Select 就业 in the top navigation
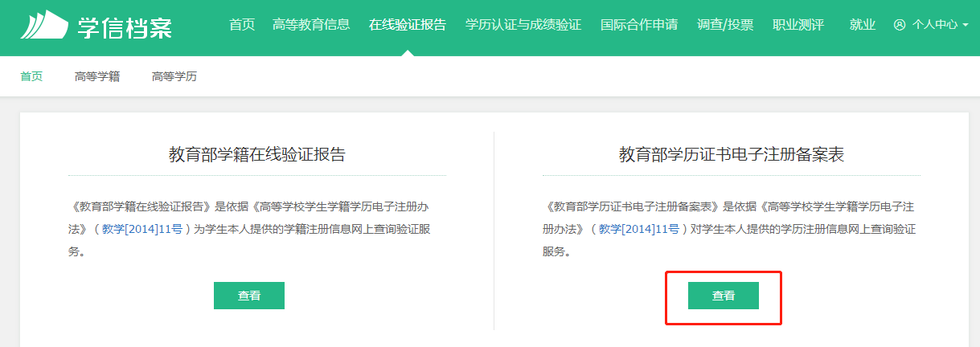Viewport: 980px width, 347px height. click(x=862, y=25)
